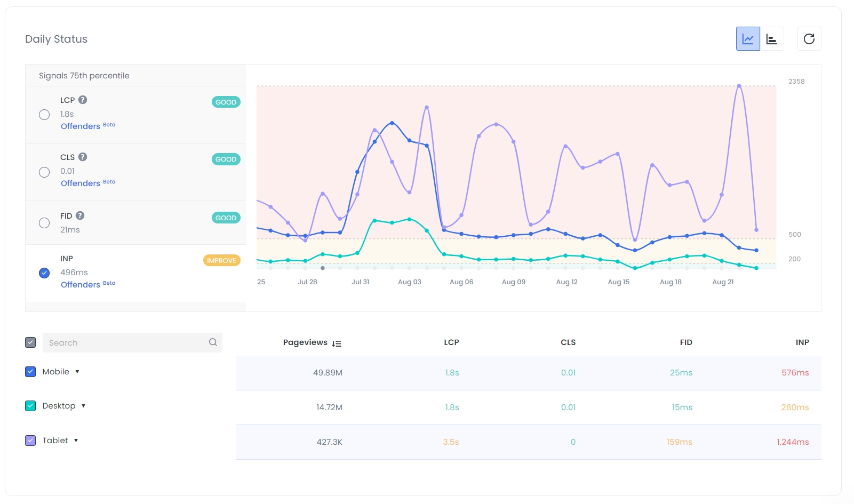Viewport: 854px width, 504px height.
Task: Expand the Mobile dropdown arrow
Action: point(77,372)
